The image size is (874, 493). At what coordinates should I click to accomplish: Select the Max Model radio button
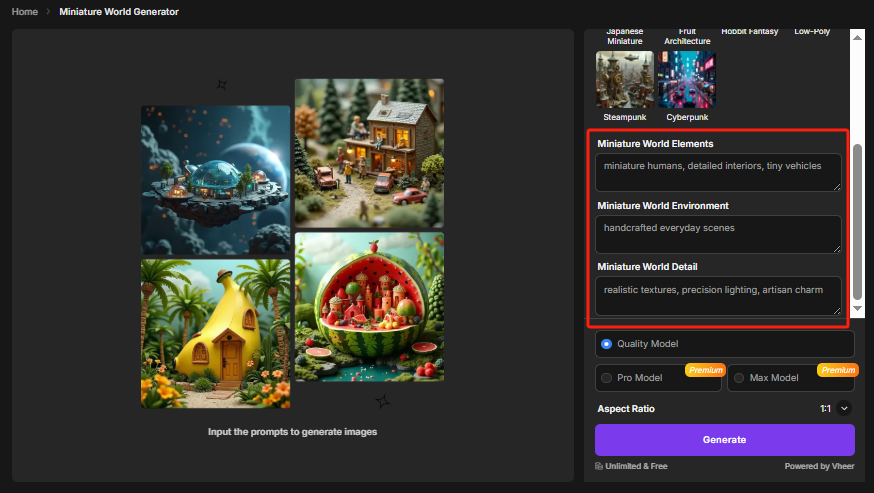(x=739, y=378)
